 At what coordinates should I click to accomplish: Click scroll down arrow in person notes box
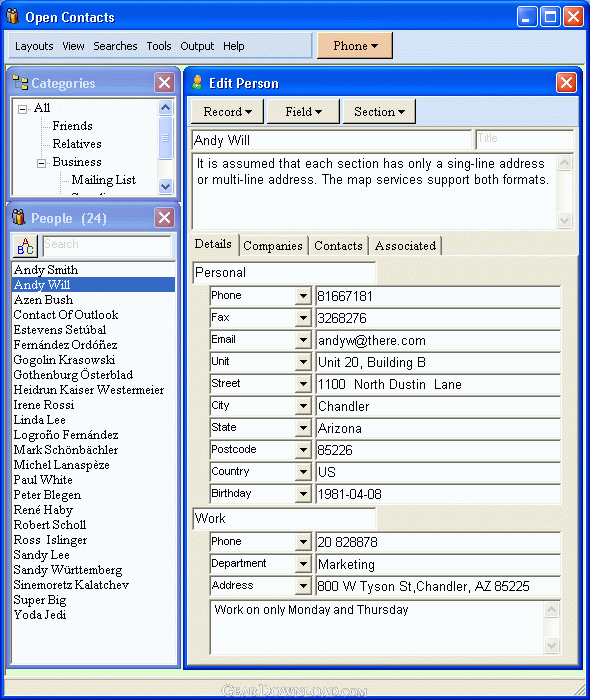point(565,220)
